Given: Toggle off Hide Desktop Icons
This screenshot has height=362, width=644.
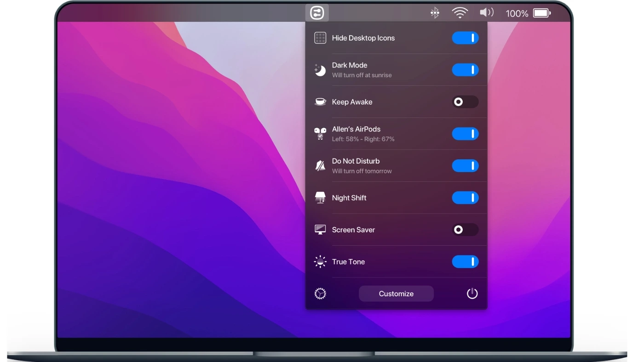Looking at the screenshot, I should coord(465,38).
